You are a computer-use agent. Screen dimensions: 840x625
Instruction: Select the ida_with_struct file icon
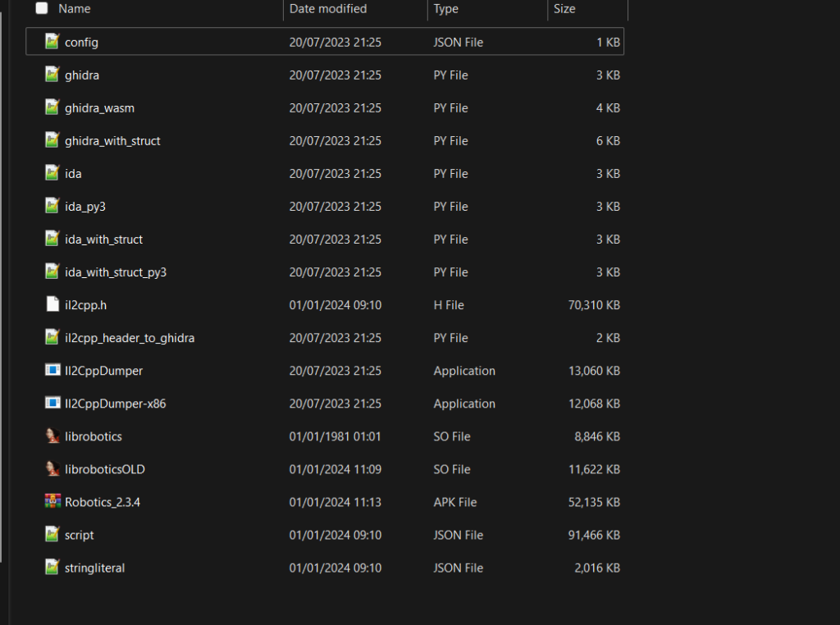pos(52,239)
